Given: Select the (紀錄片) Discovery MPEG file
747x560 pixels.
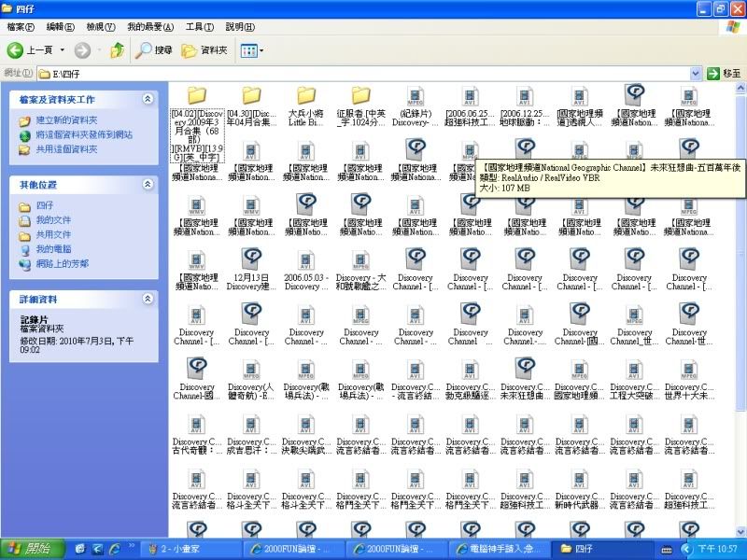Looking at the screenshot, I should pyautogui.click(x=415, y=105).
